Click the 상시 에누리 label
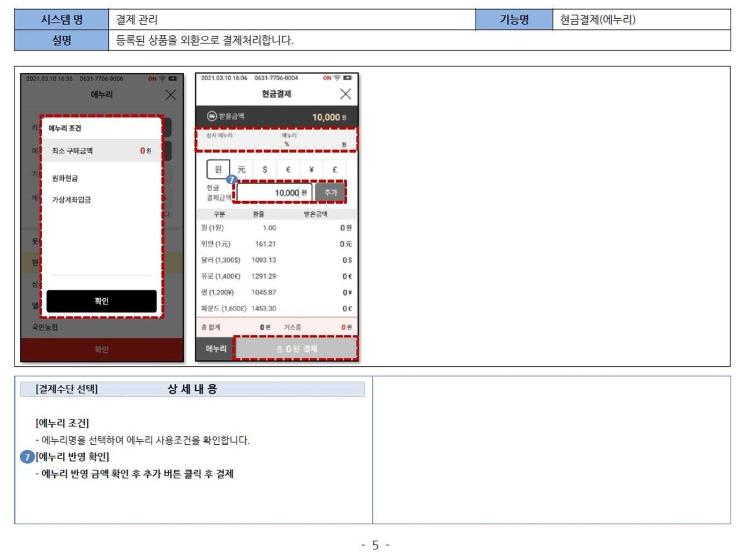The height and width of the screenshot is (560, 750). coord(220,135)
